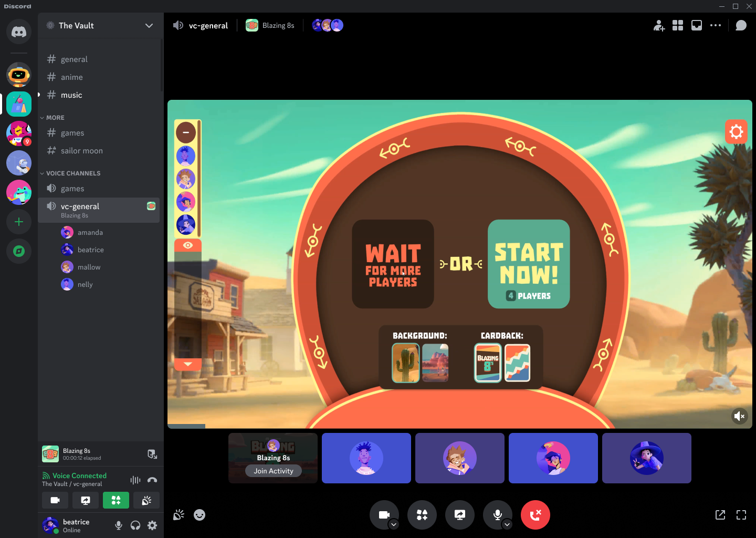This screenshot has height=538, width=756.
Task: Click the inbox icon in the header
Action: click(x=697, y=25)
